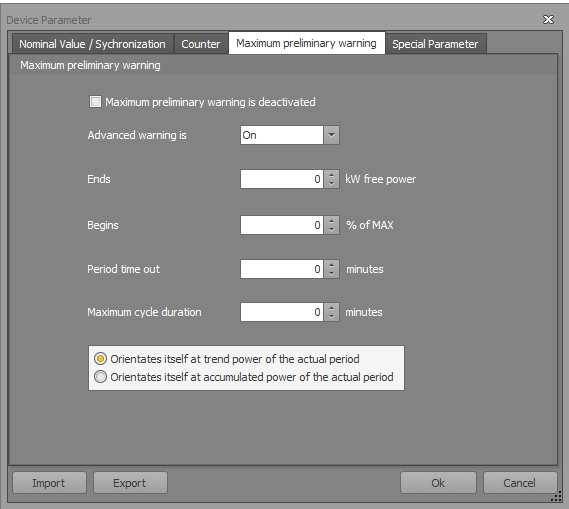Decrease the Period time out minutes
Screen dimensions: 569x509
pyautogui.click(x=331, y=274)
